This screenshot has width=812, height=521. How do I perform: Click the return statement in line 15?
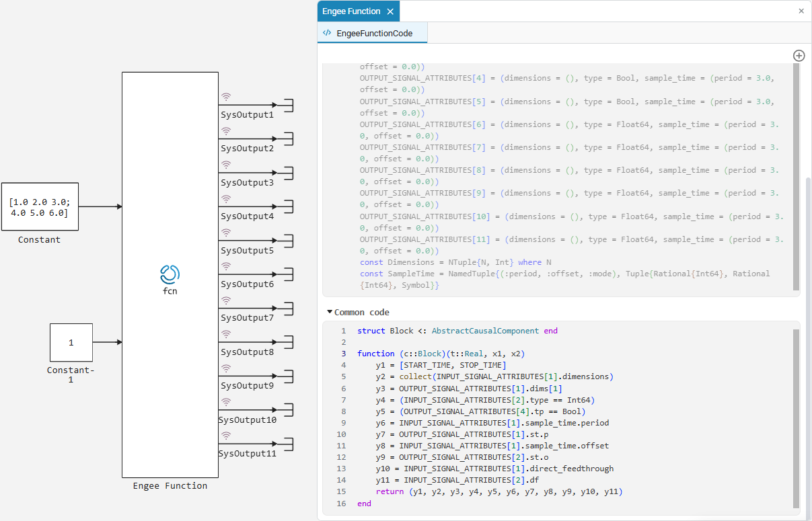click(499, 491)
